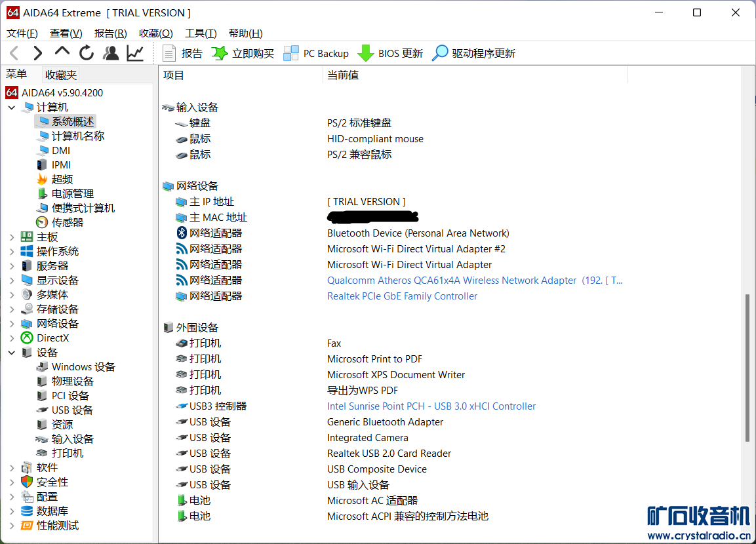Click the 安全性 shield icon
The width and height of the screenshot is (756, 544).
click(27, 482)
